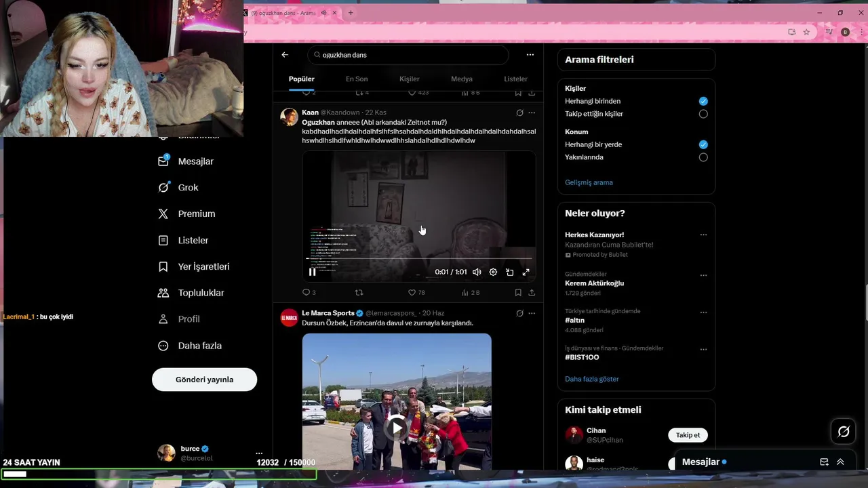Open the floating Grok button at right

844,432
